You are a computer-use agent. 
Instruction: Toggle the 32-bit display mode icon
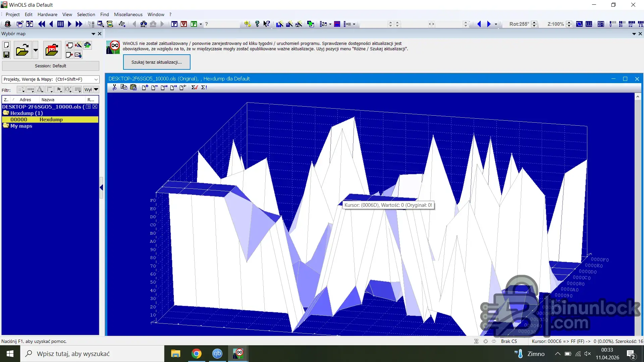point(631,24)
